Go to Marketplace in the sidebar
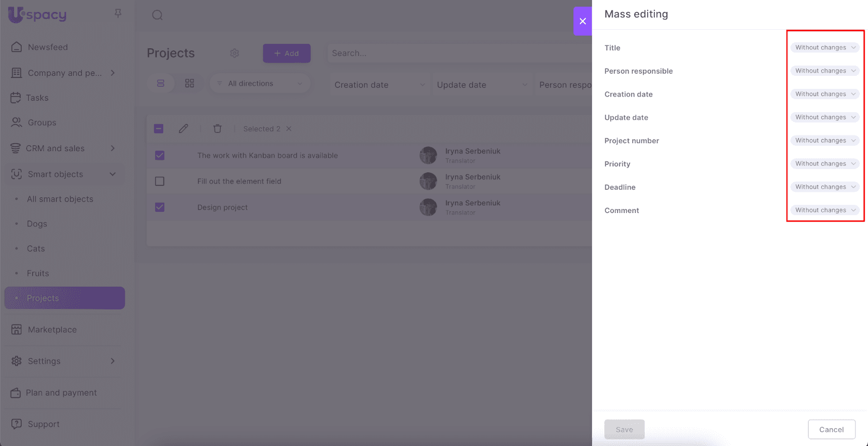 click(52, 329)
